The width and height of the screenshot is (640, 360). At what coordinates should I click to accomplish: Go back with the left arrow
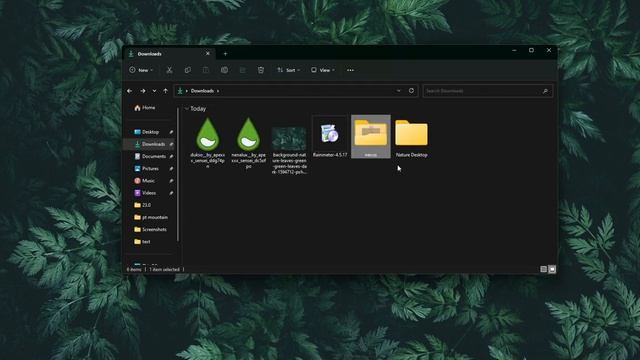[x=130, y=91]
